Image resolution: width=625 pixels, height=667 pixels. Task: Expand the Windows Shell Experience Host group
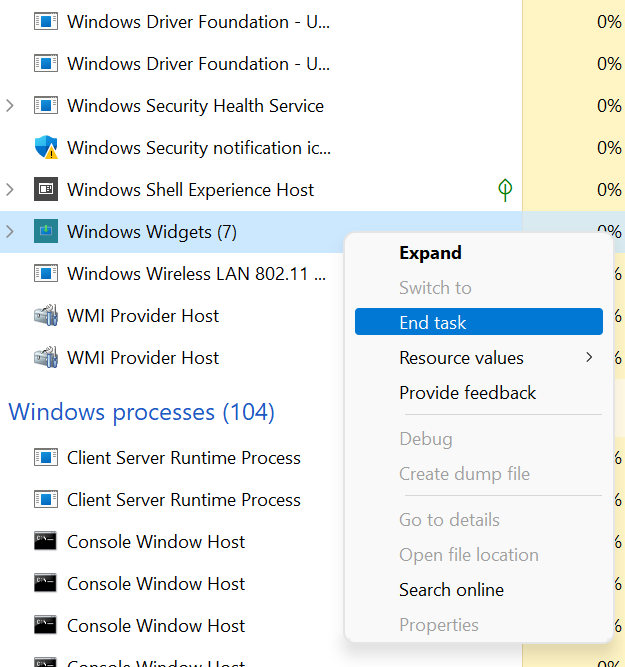click(x=10, y=189)
